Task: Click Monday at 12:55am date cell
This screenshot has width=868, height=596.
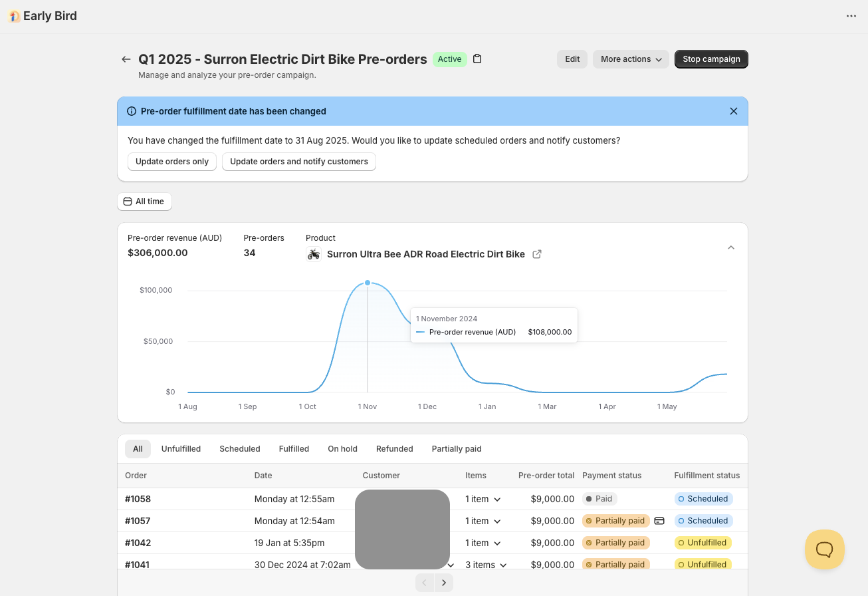Action: click(x=294, y=499)
